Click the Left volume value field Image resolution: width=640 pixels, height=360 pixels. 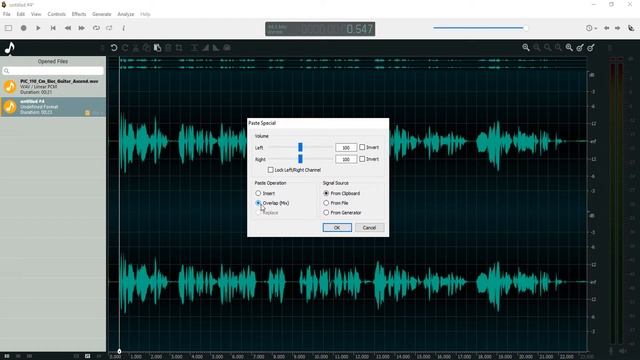[346, 148]
